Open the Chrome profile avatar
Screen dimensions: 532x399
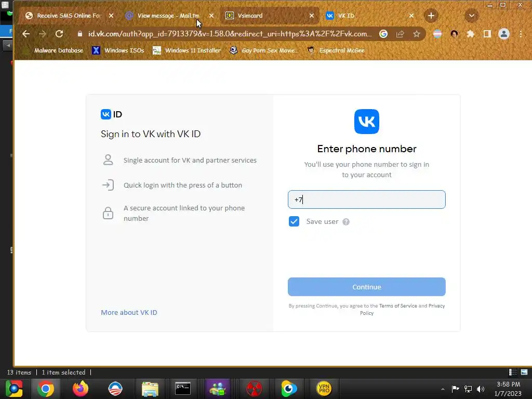[504, 34]
